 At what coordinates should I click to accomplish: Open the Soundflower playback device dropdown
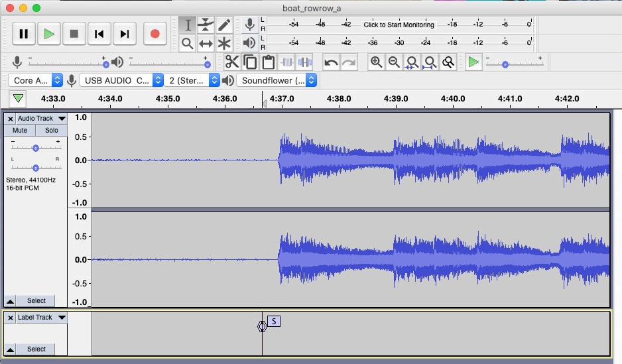tap(277, 80)
